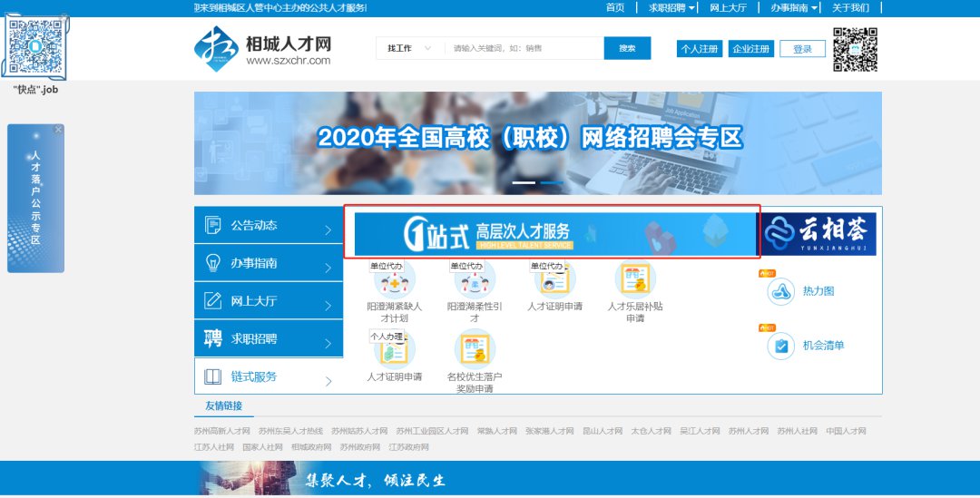980x498 pixels.
Task: Open the 苏州高新人才网 link
Action: coord(222,431)
